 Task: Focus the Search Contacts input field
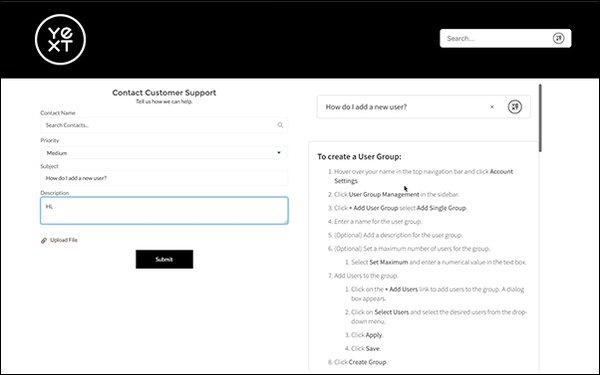(x=164, y=125)
